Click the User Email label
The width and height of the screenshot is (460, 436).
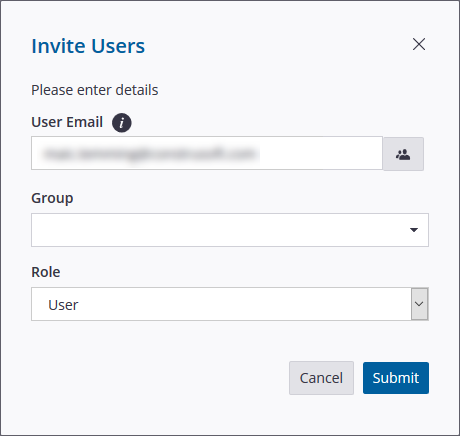coord(67,122)
